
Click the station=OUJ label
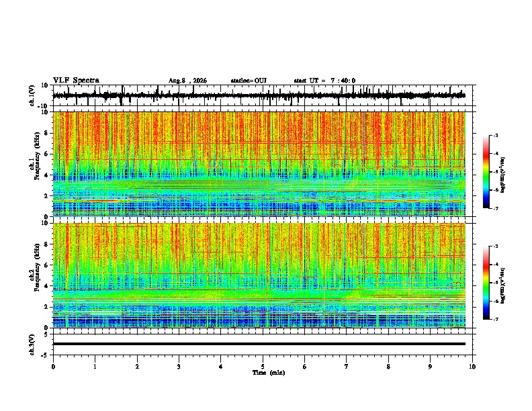click(x=249, y=81)
